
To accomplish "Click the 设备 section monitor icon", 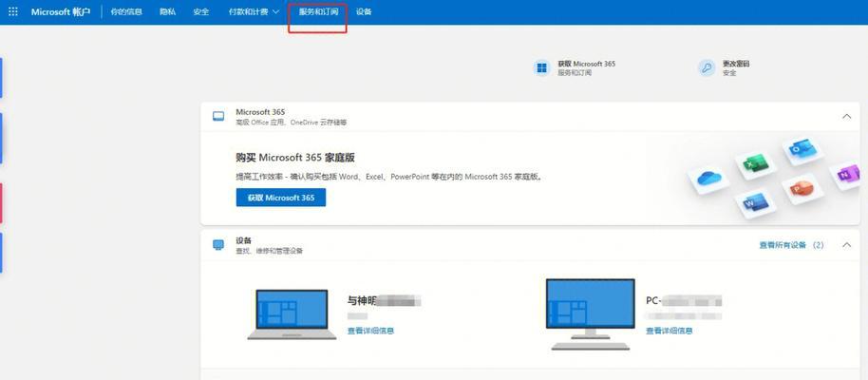I will 218,245.
